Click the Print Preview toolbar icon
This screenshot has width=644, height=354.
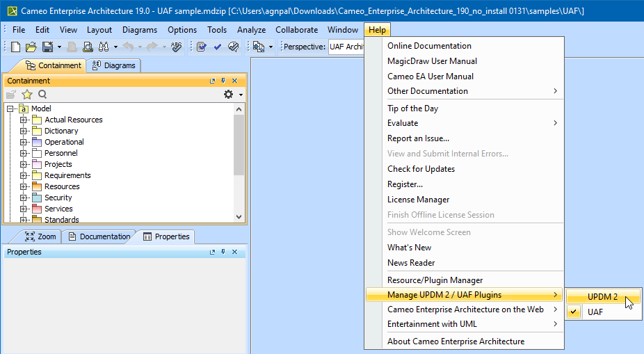coord(88,47)
